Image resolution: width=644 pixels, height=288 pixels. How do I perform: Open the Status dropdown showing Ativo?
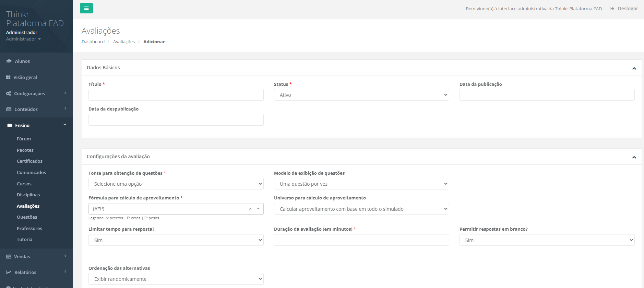tap(361, 95)
